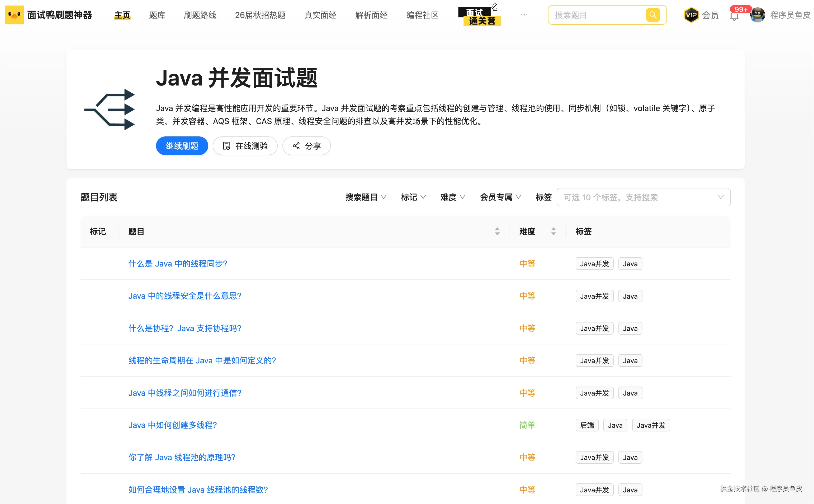The height and width of the screenshot is (504, 814).
Task: Open the 面试通关营 banner icon
Action: click(x=479, y=16)
